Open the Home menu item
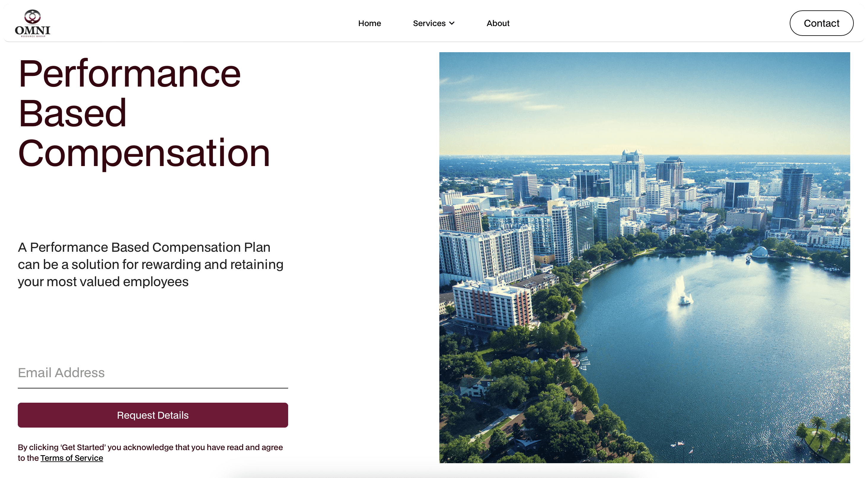Image resolution: width=868 pixels, height=478 pixels. pos(369,23)
